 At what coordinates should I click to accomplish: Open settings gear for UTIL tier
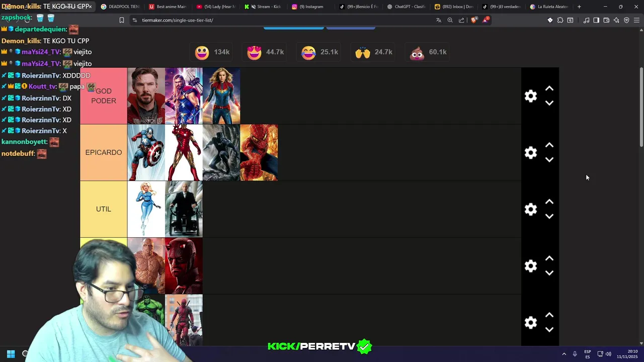click(531, 209)
